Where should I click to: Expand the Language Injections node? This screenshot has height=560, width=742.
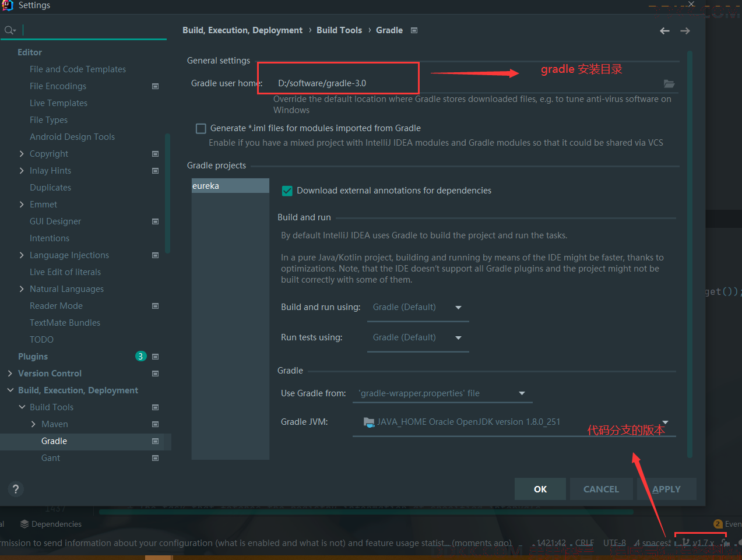(x=22, y=255)
